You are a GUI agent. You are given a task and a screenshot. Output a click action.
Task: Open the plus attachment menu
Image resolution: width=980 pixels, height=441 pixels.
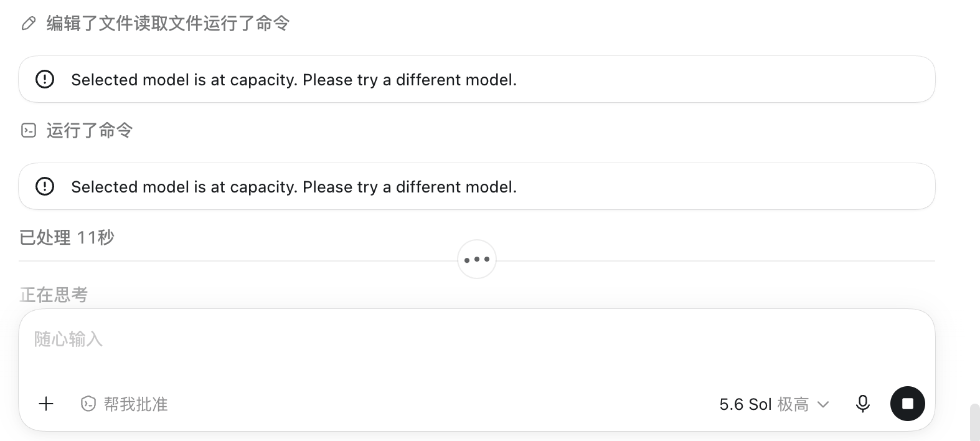[x=46, y=404]
